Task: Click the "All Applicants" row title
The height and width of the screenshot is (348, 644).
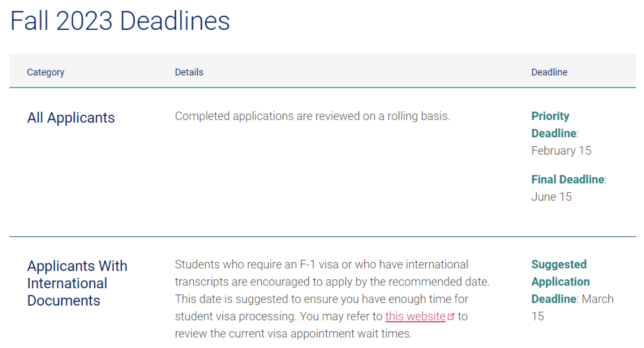Action: coord(71,118)
